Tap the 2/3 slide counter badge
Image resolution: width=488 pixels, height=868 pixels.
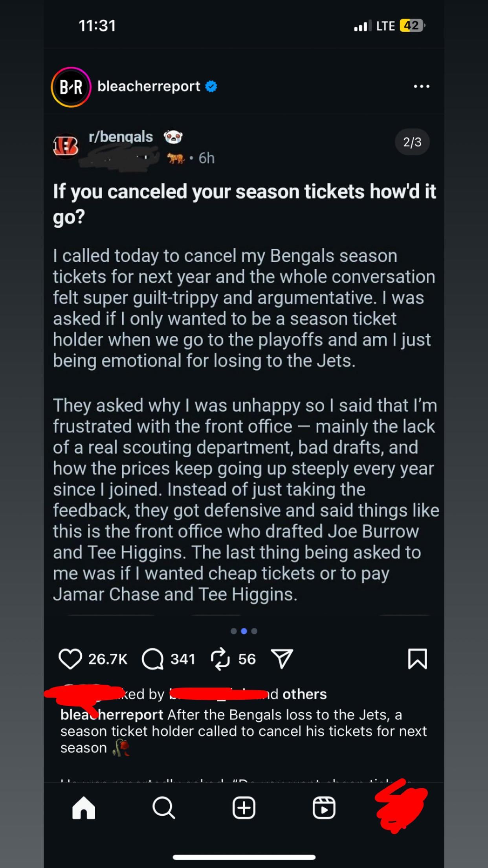coord(412,142)
